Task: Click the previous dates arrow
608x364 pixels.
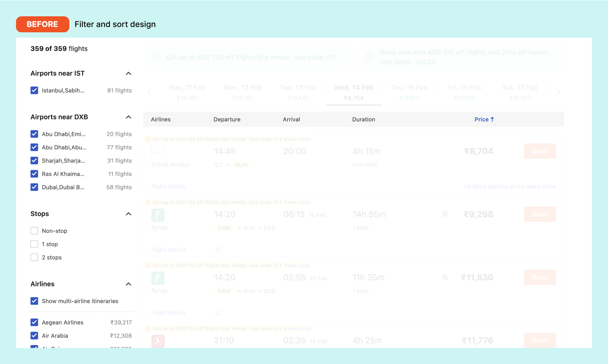Action: (x=149, y=92)
